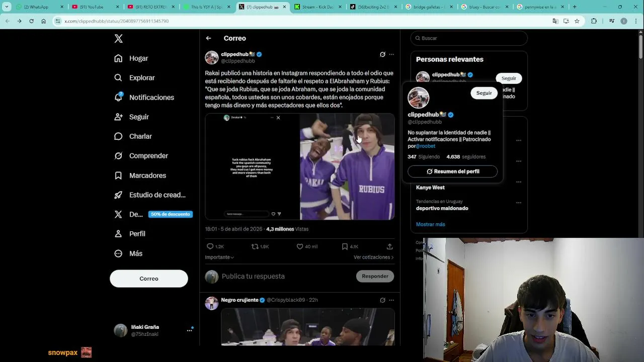Open the Hogar home icon

[118, 58]
